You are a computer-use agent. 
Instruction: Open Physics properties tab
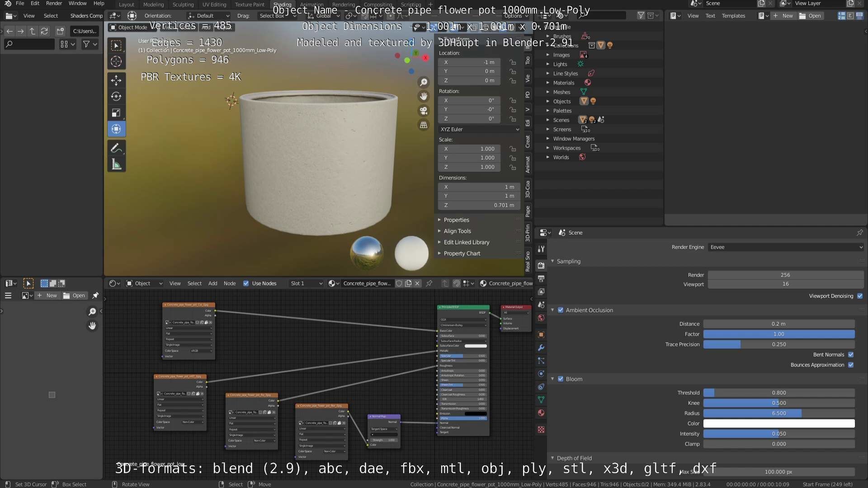tap(541, 374)
